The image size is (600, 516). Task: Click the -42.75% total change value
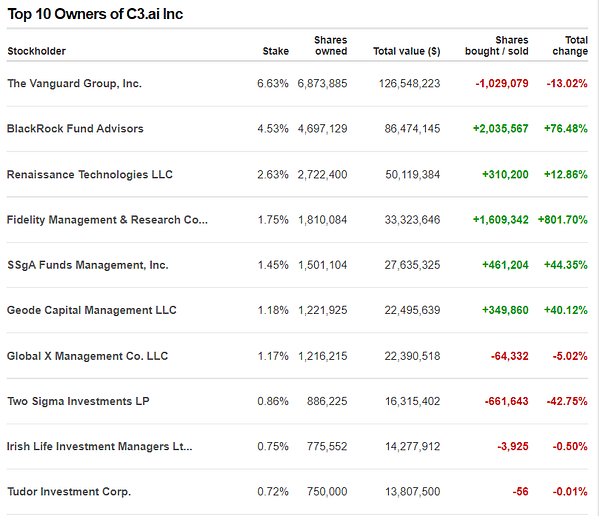point(567,401)
